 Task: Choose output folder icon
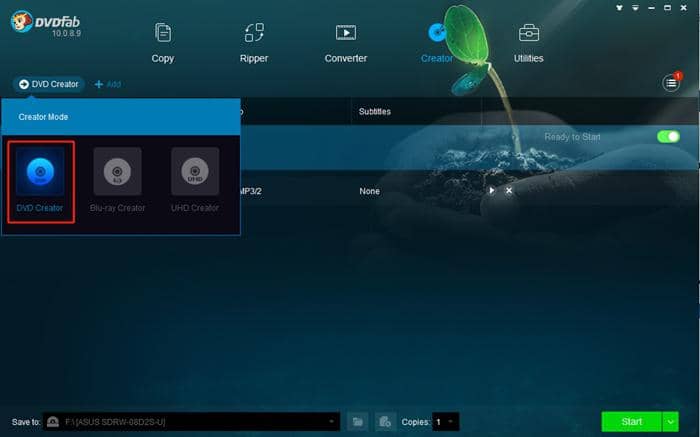click(358, 421)
